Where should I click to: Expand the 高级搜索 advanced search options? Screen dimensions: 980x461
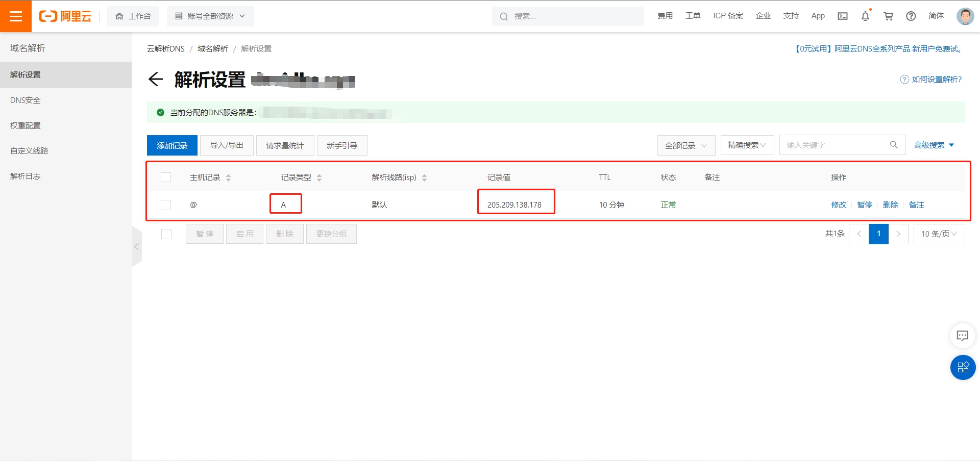(934, 144)
